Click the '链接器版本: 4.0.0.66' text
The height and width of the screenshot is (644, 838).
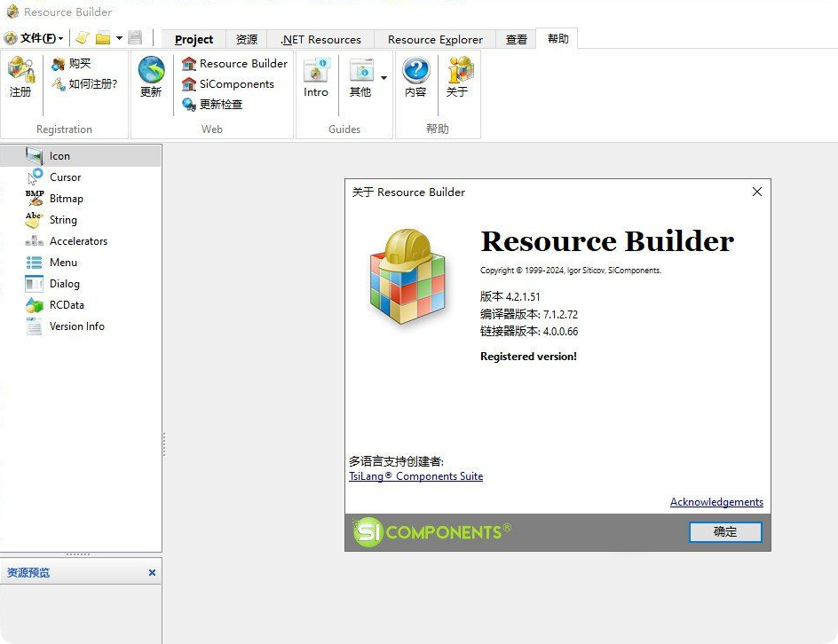(528, 331)
